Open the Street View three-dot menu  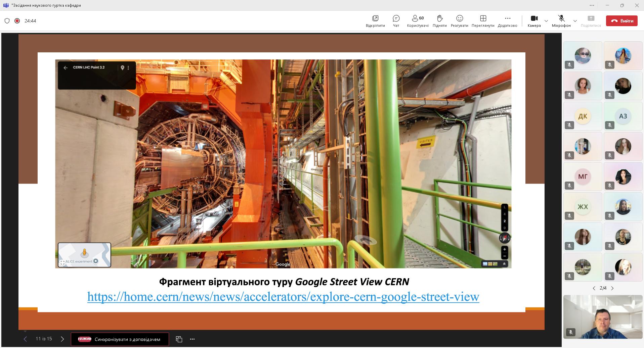[x=128, y=68]
